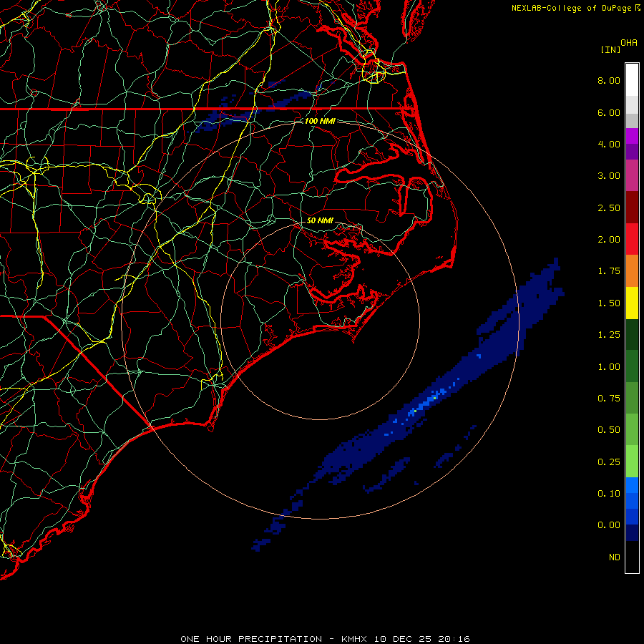This screenshot has width=644, height=644.
Task: Click the 1.50 legend value
Action: pos(609,303)
